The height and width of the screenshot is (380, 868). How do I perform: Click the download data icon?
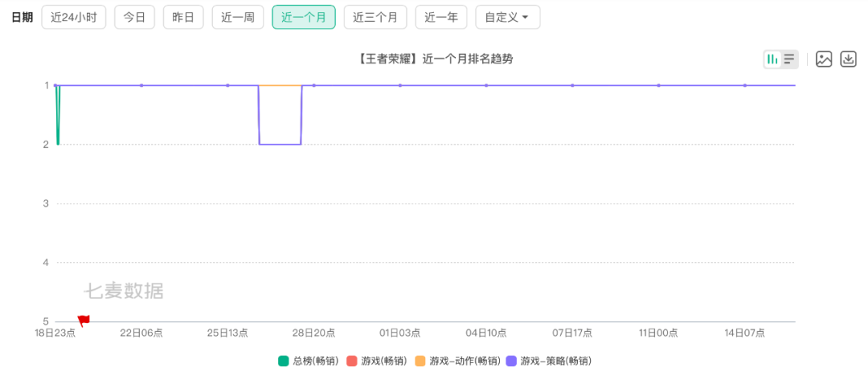(x=848, y=59)
